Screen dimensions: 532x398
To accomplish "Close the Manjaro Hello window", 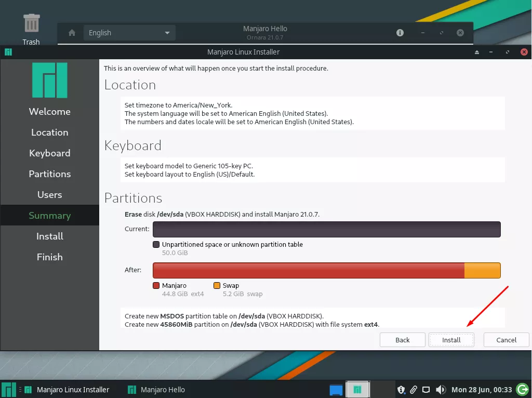I will coord(460,33).
